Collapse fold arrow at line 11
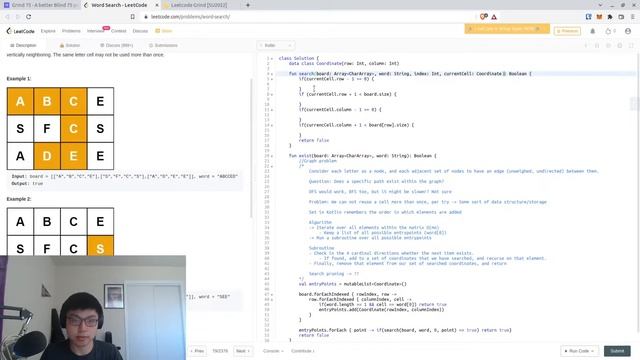The image size is (640, 360). [x=272, y=110]
